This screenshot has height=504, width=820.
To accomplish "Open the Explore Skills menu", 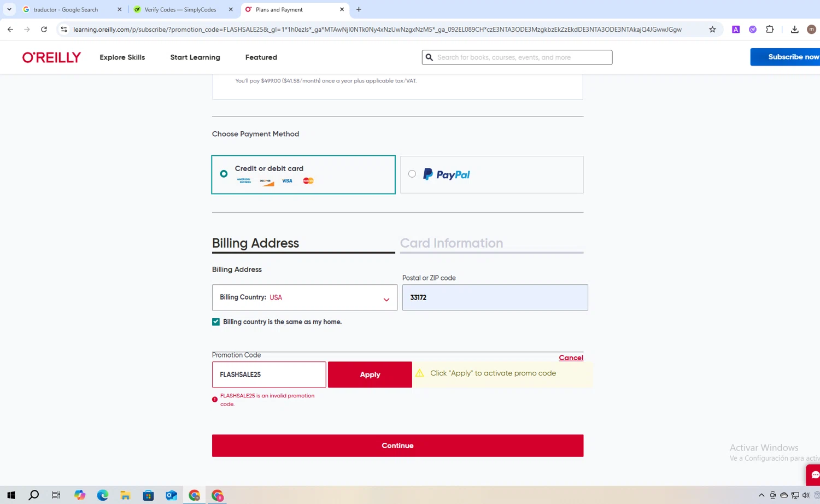I will tap(122, 57).
